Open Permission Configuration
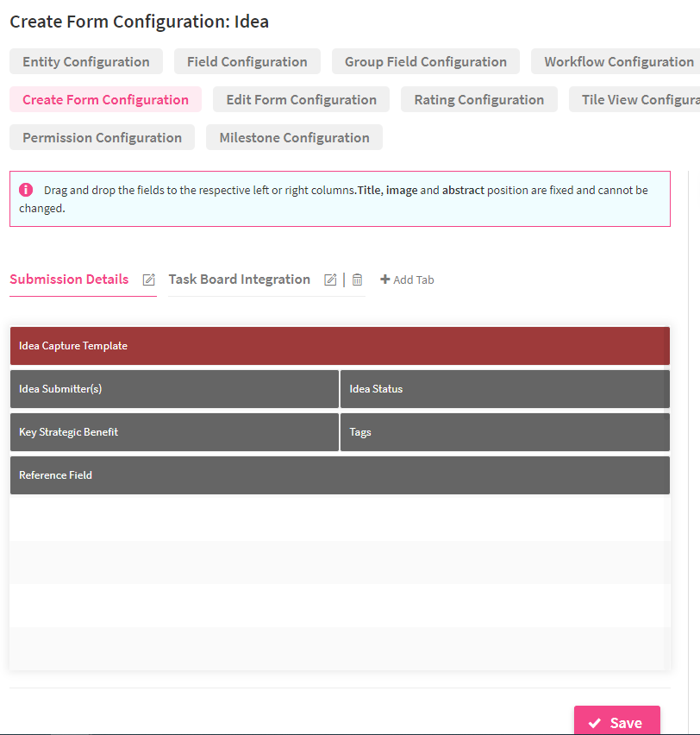The image size is (700, 735). tap(102, 138)
